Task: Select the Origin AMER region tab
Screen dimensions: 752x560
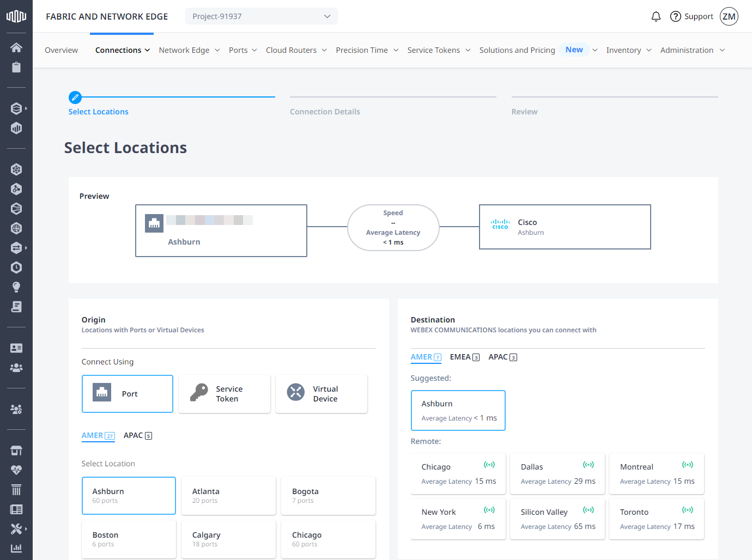Action: pyautogui.click(x=98, y=435)
